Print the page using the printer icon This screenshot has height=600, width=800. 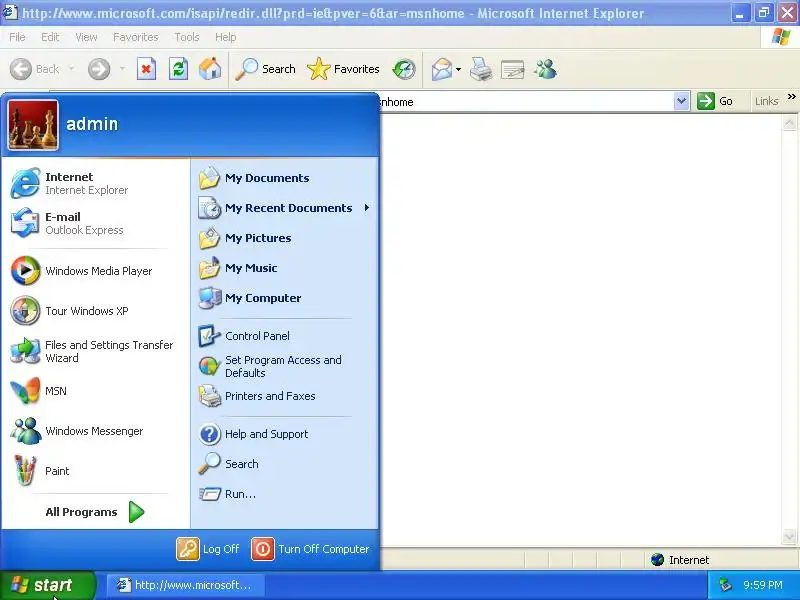pos(481,69)
